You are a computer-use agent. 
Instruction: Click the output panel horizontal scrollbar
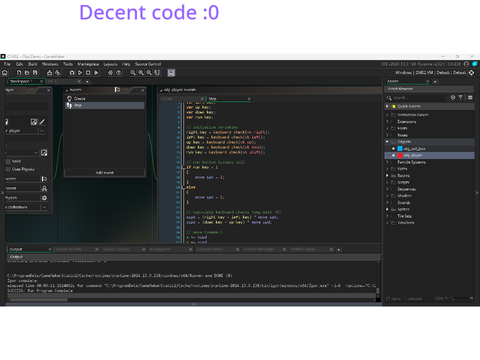pos(38,300)
